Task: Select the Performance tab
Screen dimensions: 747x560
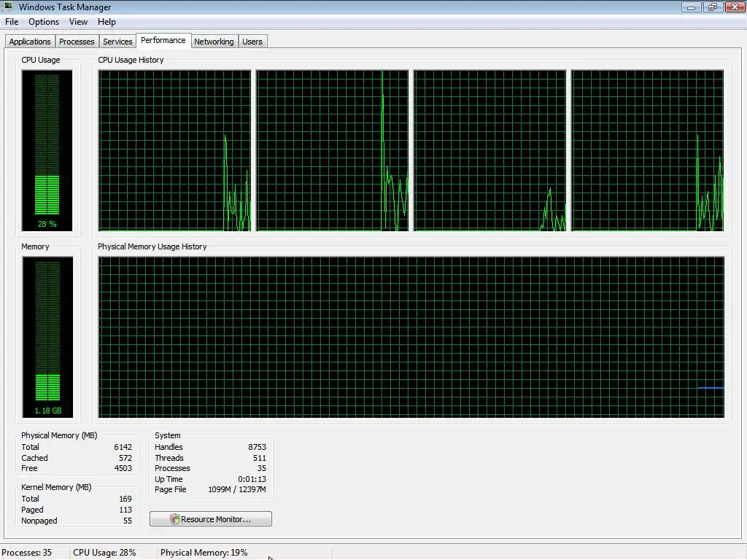Action: (x=163, y=41)
